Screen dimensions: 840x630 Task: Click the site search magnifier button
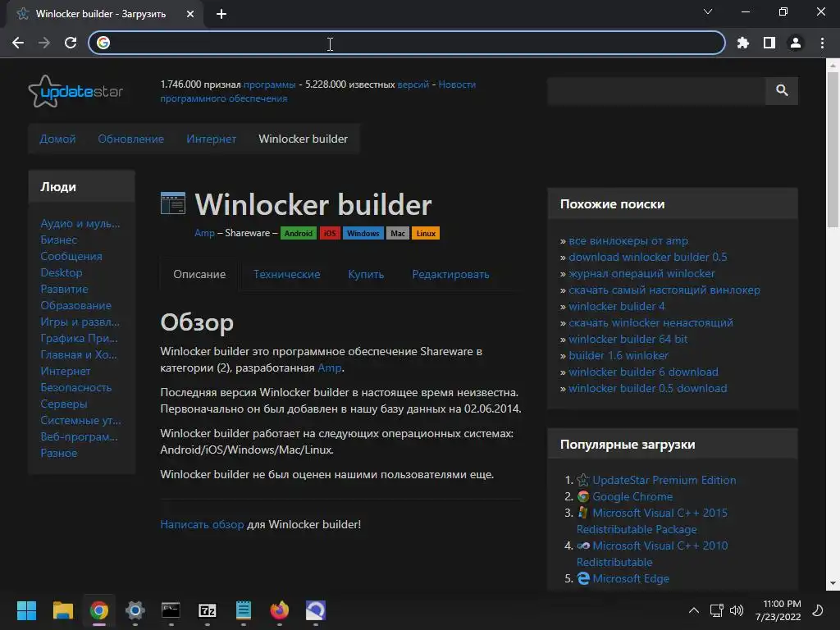coord(782,90)
